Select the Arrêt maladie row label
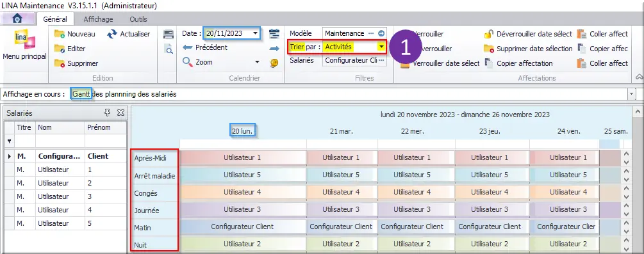This screenshot has width=644, height=254. coord(154,176)
